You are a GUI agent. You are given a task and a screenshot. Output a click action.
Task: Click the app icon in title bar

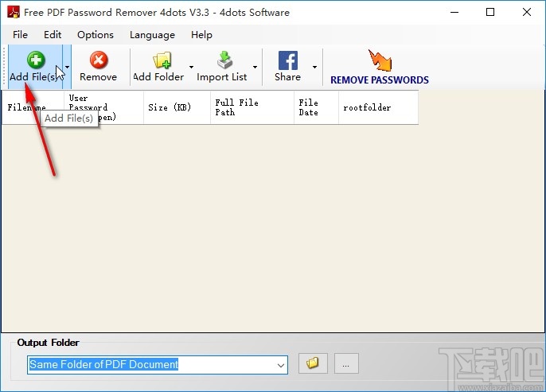point(14,12)
